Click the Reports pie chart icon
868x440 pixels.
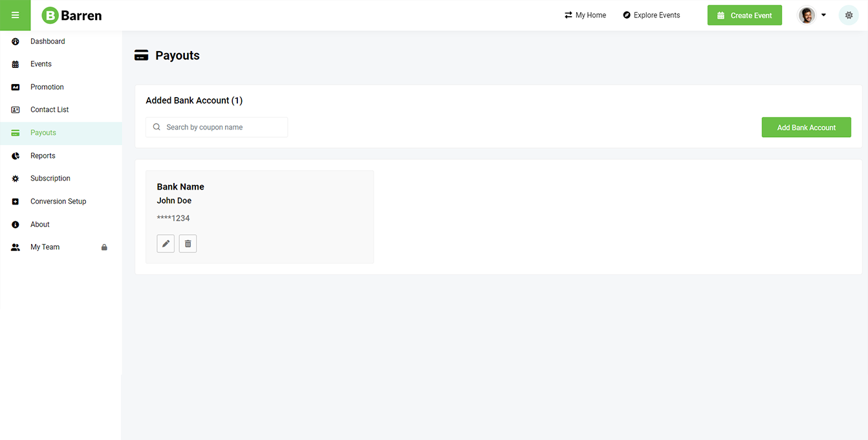16,156
